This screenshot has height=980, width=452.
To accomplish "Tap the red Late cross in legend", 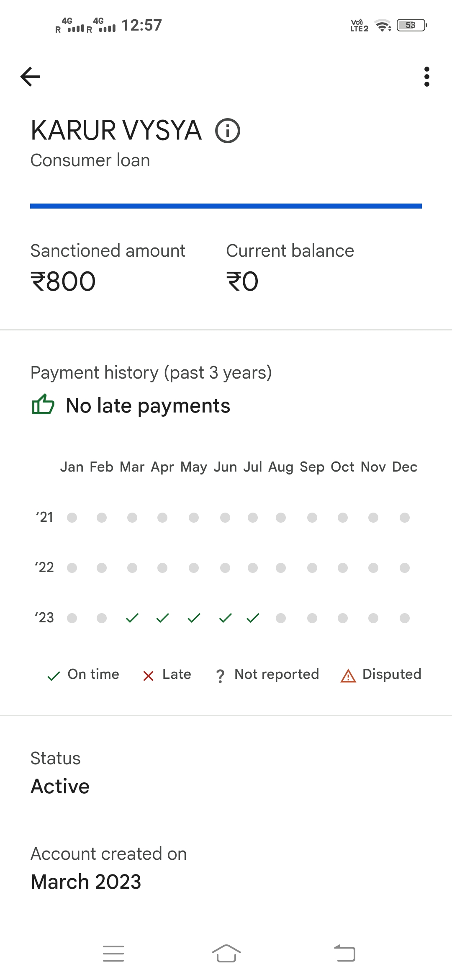I will 148,676.
